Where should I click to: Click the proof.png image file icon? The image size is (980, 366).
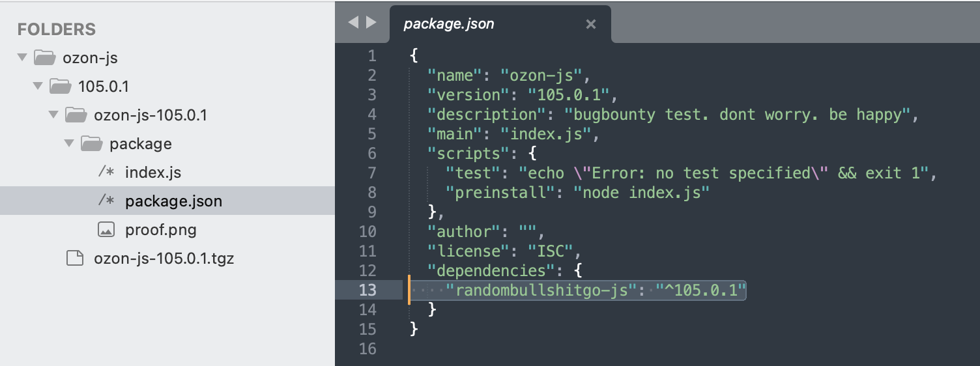[106, 230]
